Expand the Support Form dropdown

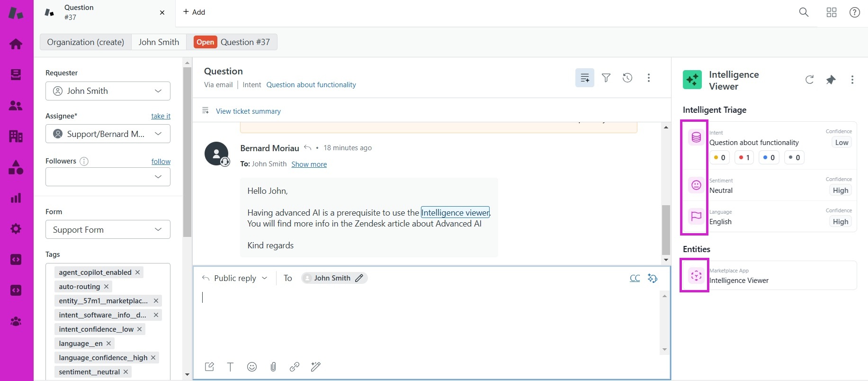(108, 230)
